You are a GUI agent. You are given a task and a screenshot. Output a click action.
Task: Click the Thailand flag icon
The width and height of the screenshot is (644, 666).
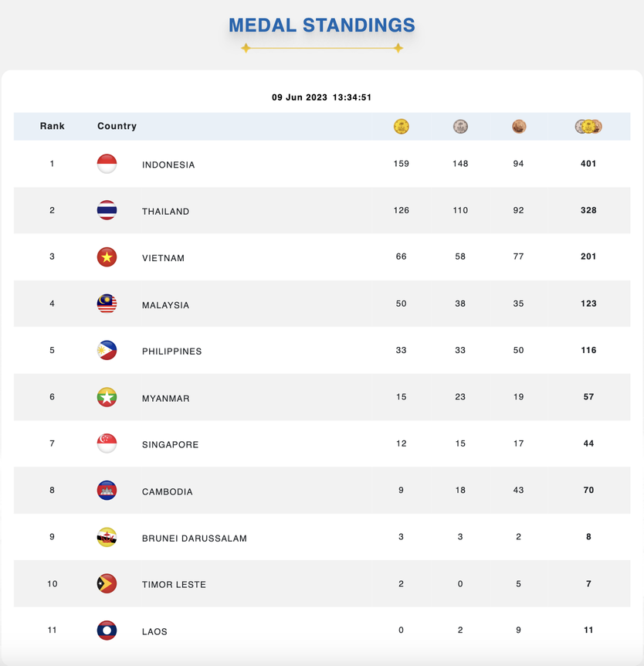pos(107,210)
